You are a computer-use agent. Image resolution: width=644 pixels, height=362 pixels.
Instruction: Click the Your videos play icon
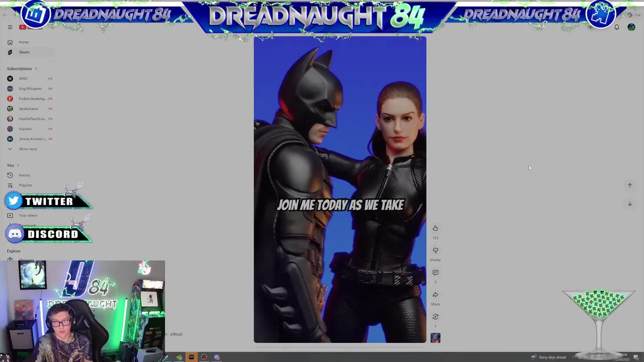tap(10, 215)
